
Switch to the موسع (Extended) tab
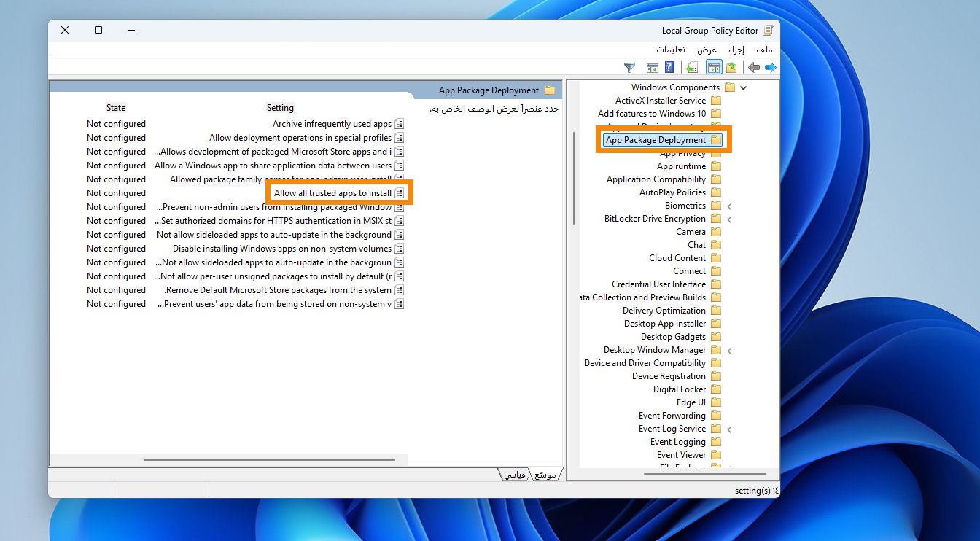click(x=544, y=475)
